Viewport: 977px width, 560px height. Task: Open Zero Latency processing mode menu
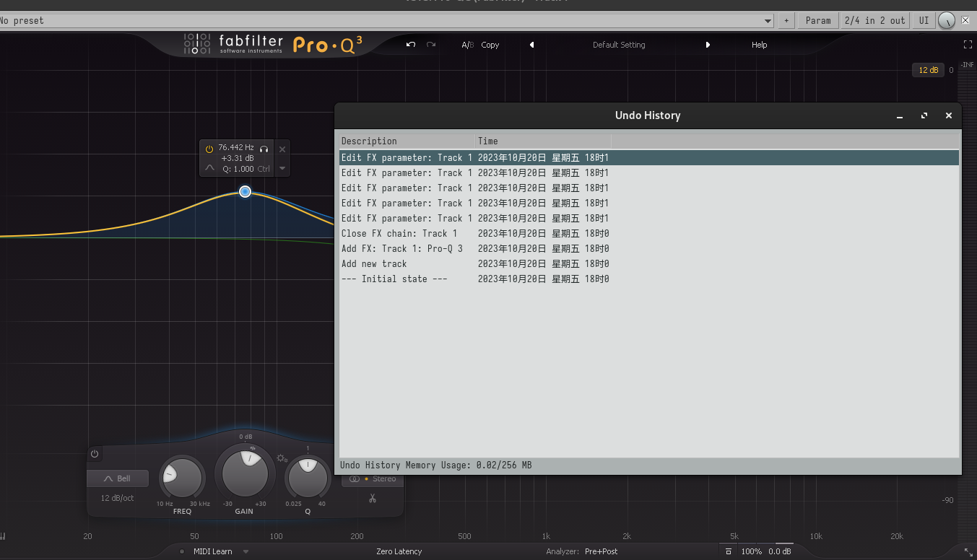click(399, 551)
